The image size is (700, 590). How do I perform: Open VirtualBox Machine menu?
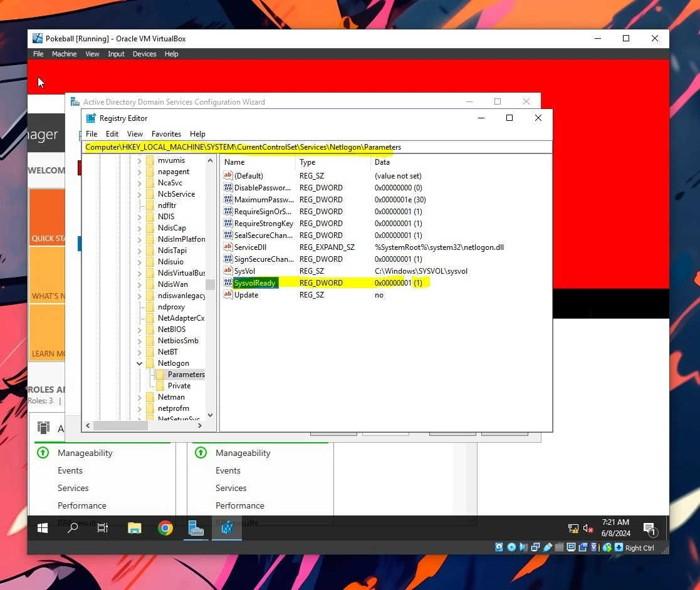(65, 54)
